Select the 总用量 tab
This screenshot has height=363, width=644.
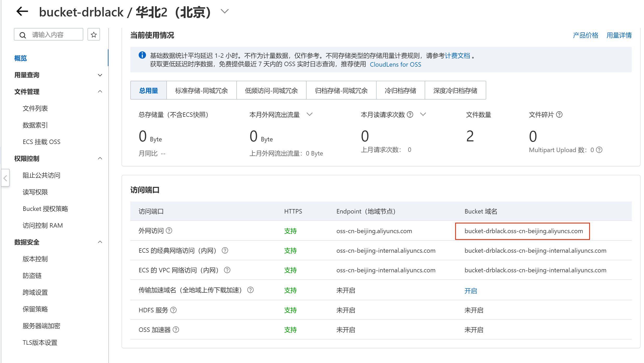click(x=149, y=90)
